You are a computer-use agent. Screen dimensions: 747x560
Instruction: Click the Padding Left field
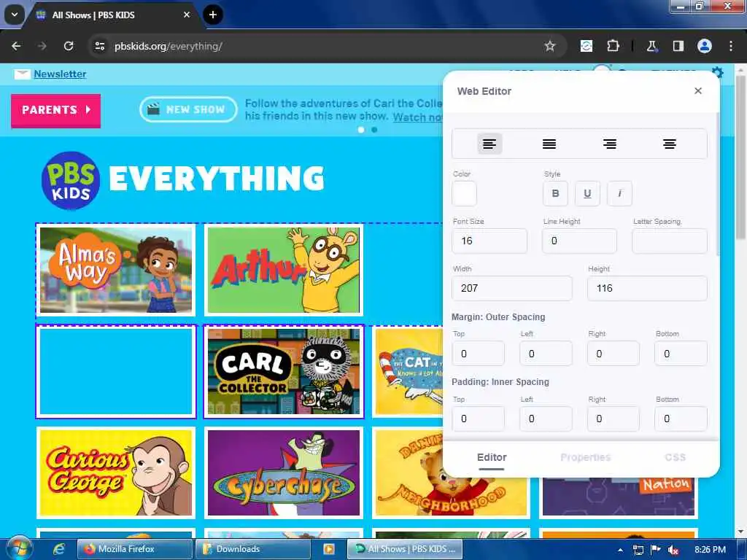[x=546, y=419]
